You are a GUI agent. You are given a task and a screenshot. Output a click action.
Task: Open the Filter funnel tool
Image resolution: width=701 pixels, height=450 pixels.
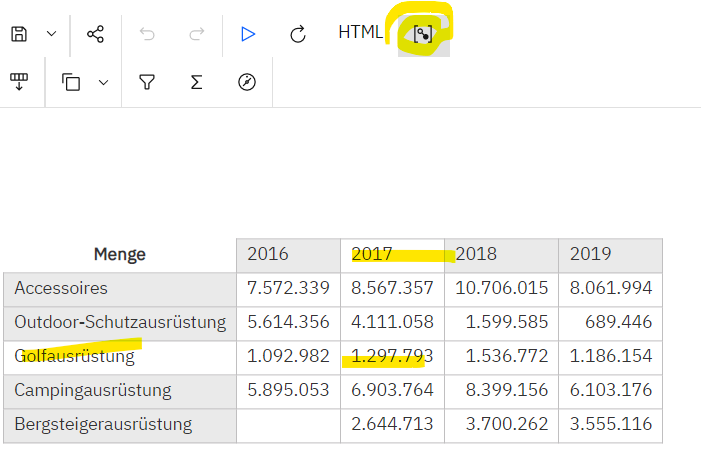pyautogui.click(x=147, y=82)
